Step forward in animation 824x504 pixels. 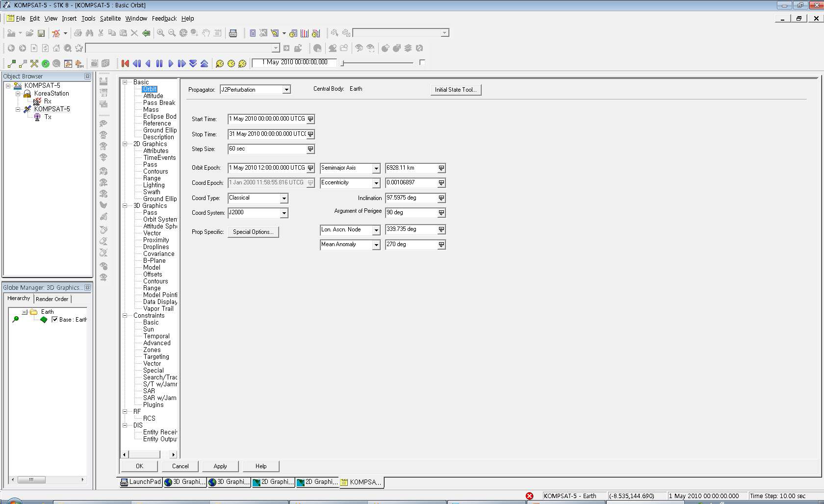click(182, 63)
